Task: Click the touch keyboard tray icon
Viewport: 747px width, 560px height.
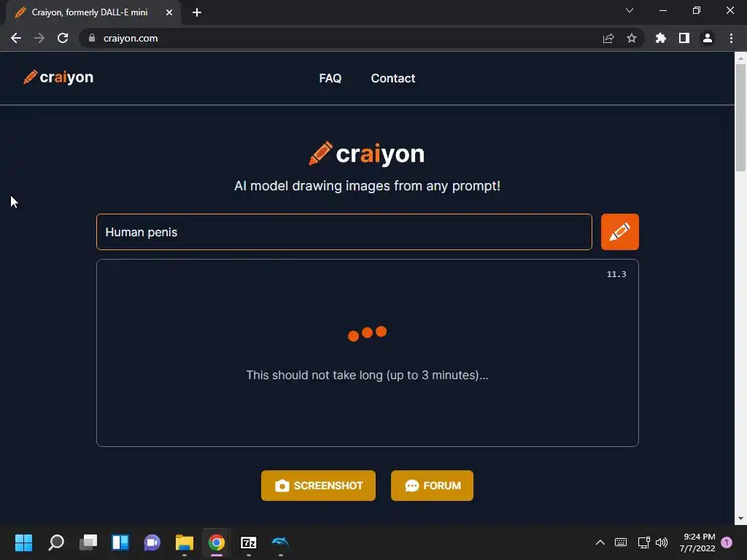Action: 621,542
